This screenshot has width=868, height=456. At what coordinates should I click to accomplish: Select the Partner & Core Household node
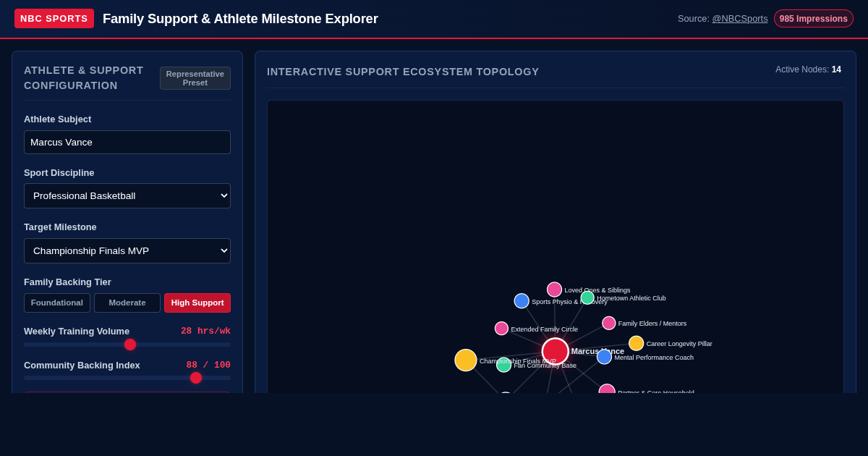click(x=607, y=389)
